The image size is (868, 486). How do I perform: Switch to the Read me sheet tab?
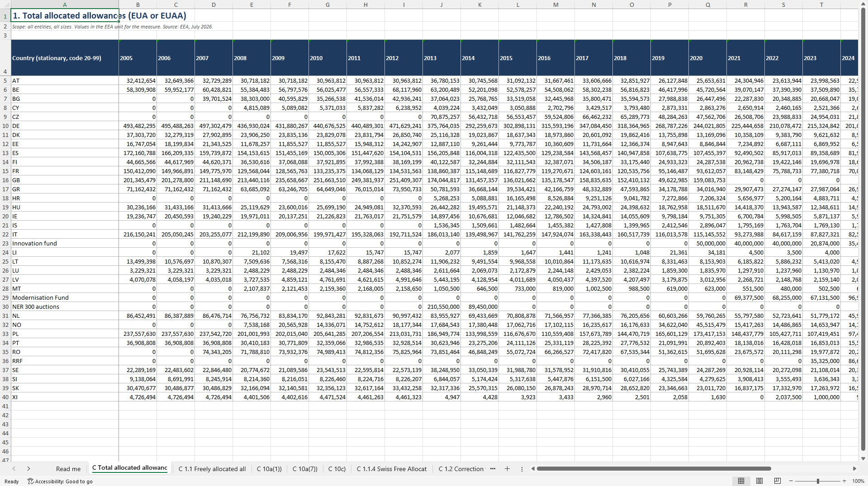pyautogui.click(x=68, y=469)
